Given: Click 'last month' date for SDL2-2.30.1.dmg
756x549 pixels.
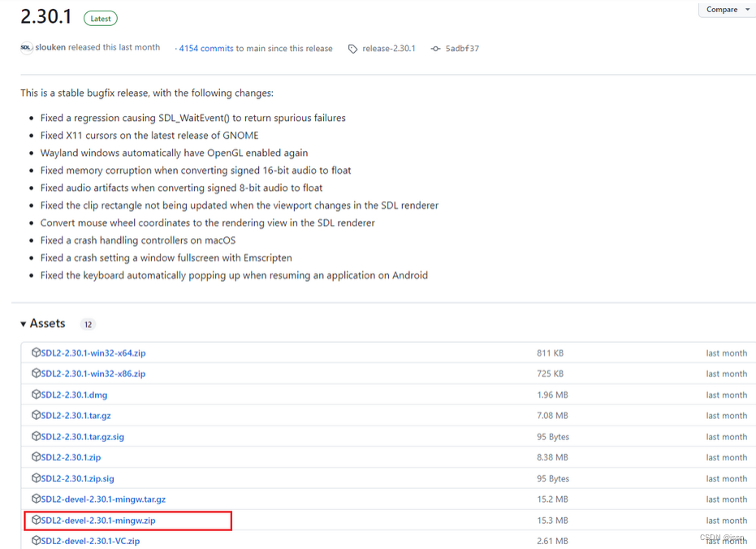Looking at the screenshot, I should pyautogui.click(x=727, y=395).
